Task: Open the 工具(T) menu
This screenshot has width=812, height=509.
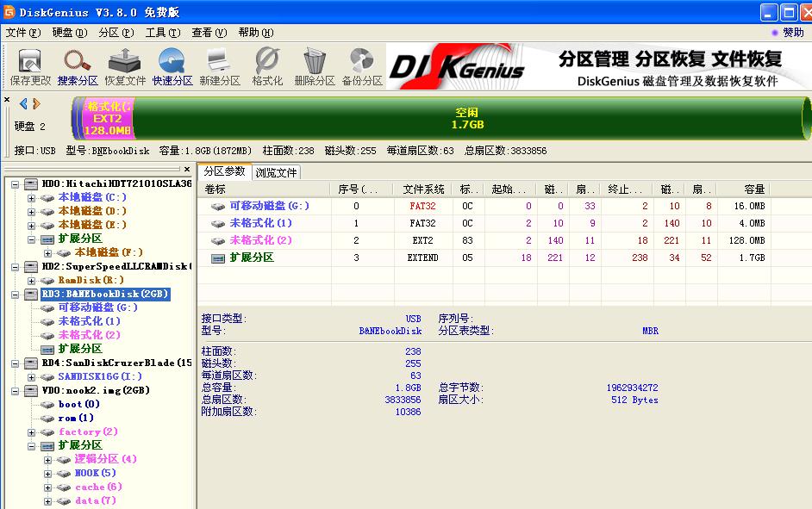Action: pyautogui.click(x=163, y=33)
